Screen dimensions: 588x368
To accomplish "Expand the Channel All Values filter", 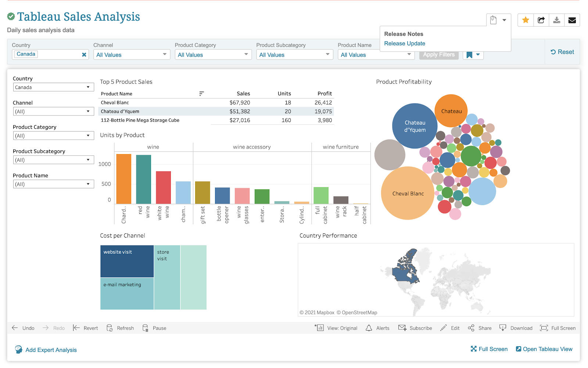I will (x=132, y=54).
